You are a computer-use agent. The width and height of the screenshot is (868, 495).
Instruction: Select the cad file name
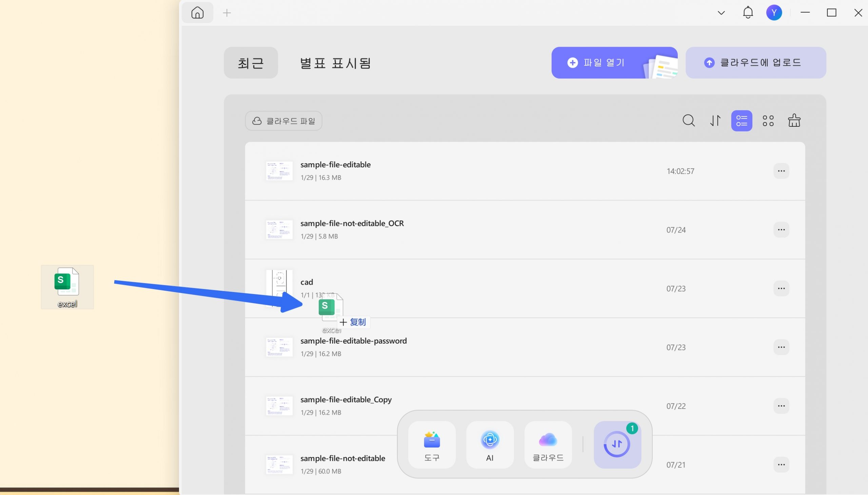click(307, 282)
